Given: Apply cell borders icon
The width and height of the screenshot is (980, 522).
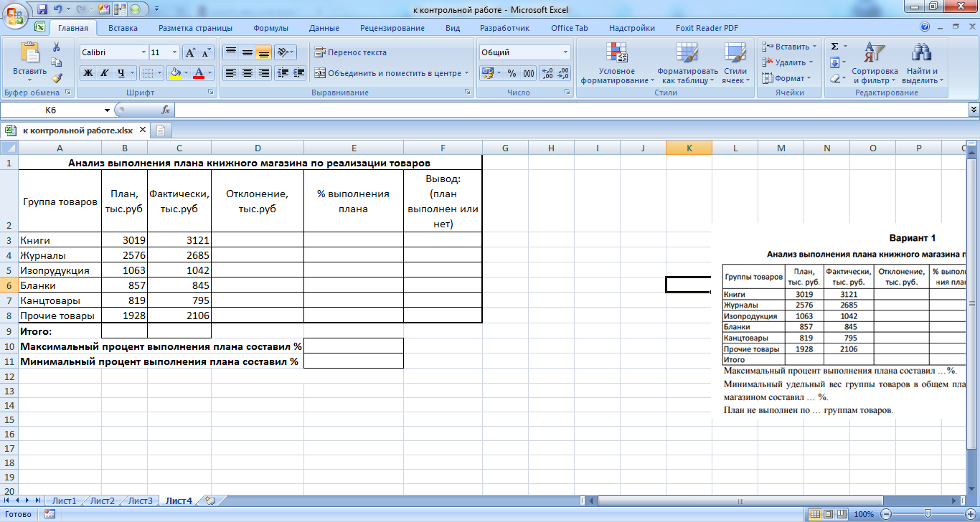Looking at the screenshot, I should point(147,73).
